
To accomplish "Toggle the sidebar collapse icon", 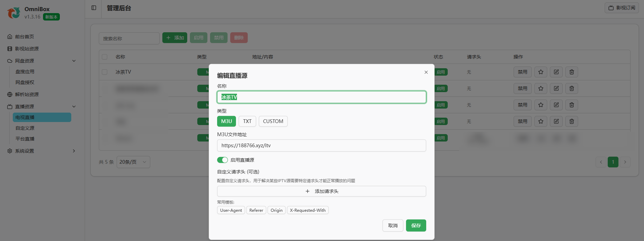I will (x=94, y=8).
